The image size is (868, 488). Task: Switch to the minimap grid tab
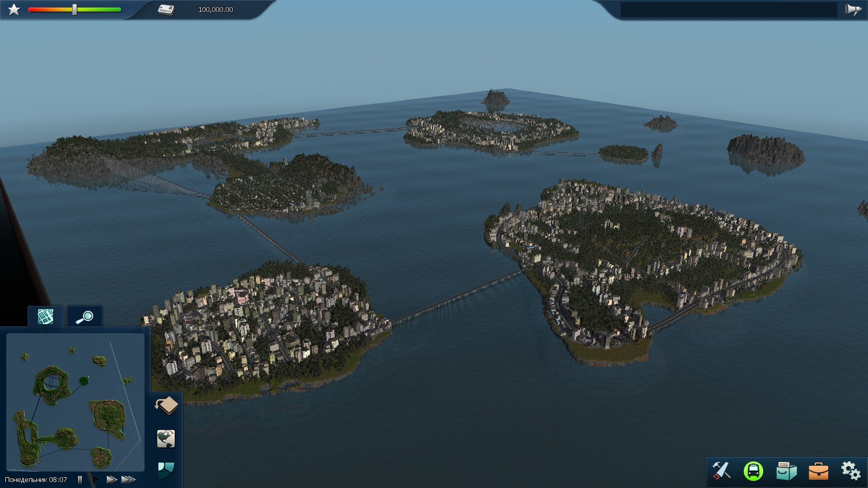(46, 317)
